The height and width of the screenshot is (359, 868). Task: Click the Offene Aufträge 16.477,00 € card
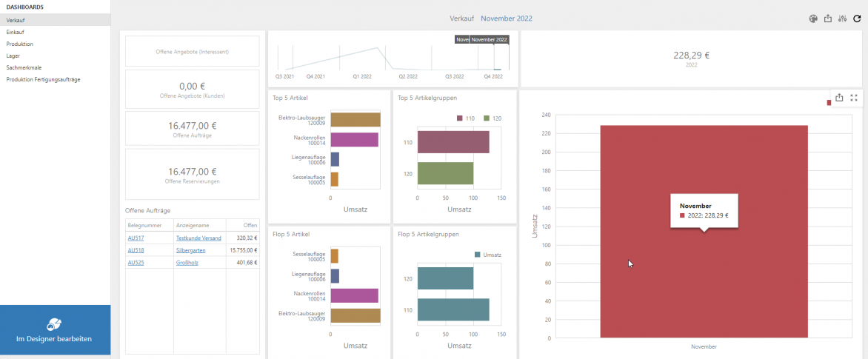coord(192,128)
